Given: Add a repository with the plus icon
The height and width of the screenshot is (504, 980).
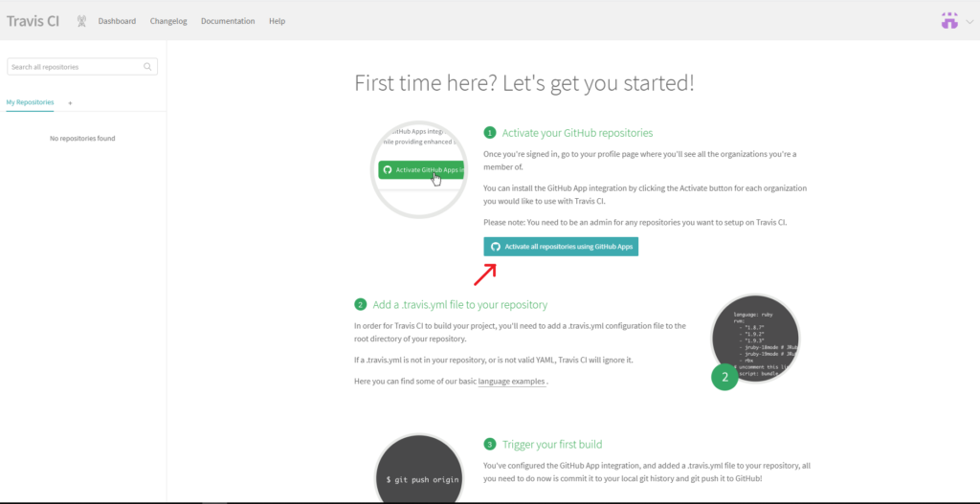Looking at the screenshot, I should click(70, 102).
